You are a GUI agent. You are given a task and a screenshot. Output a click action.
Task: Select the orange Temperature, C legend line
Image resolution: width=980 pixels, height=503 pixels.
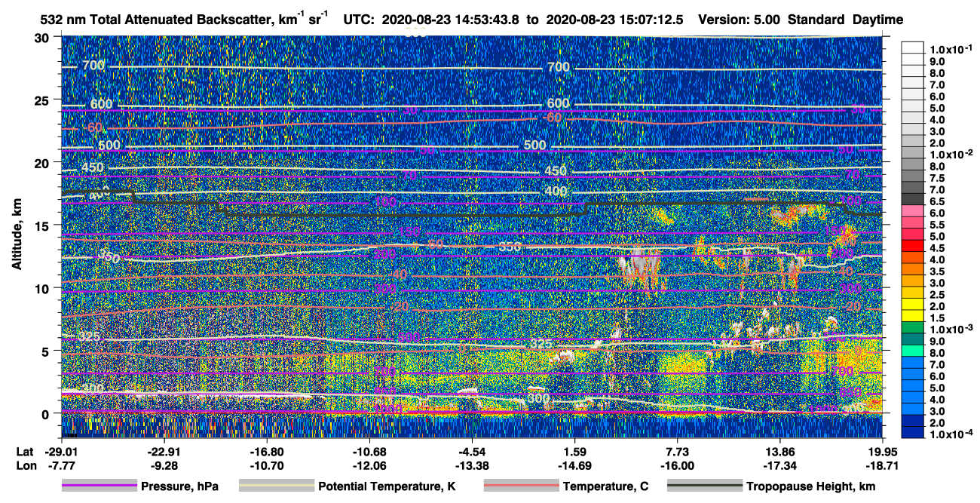tap(521, 486)
